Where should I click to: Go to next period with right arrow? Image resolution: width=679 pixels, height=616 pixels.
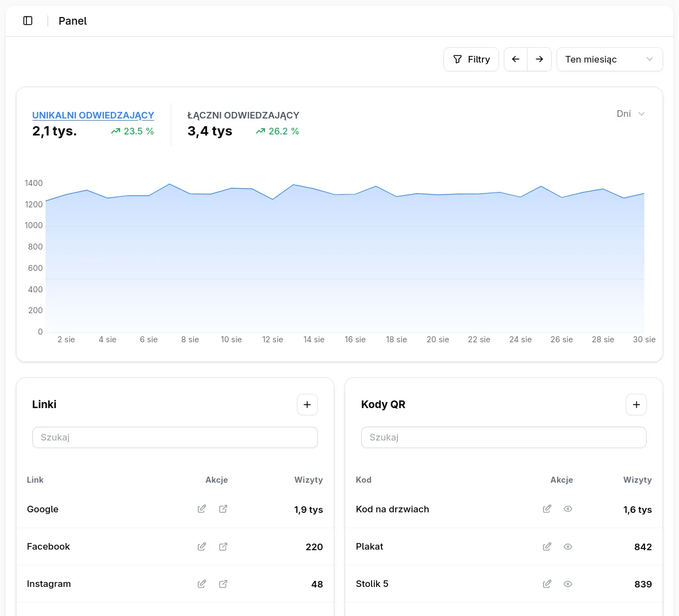540,59
